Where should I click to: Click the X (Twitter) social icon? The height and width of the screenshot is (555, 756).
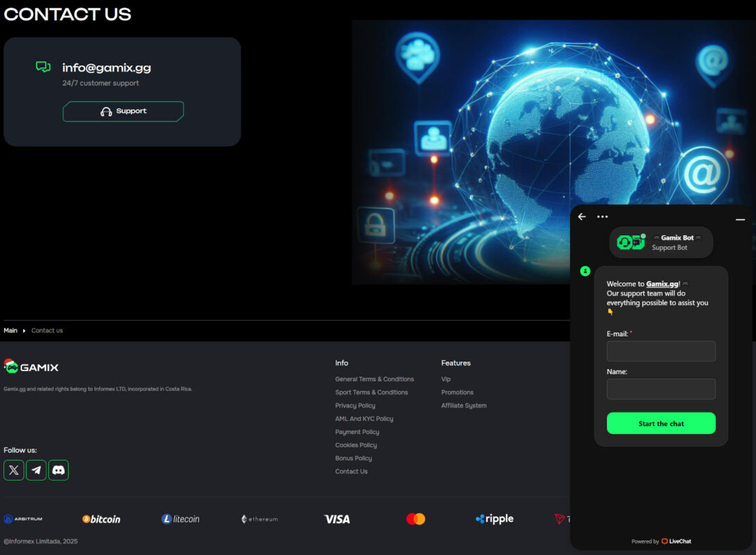coord(14,470)
